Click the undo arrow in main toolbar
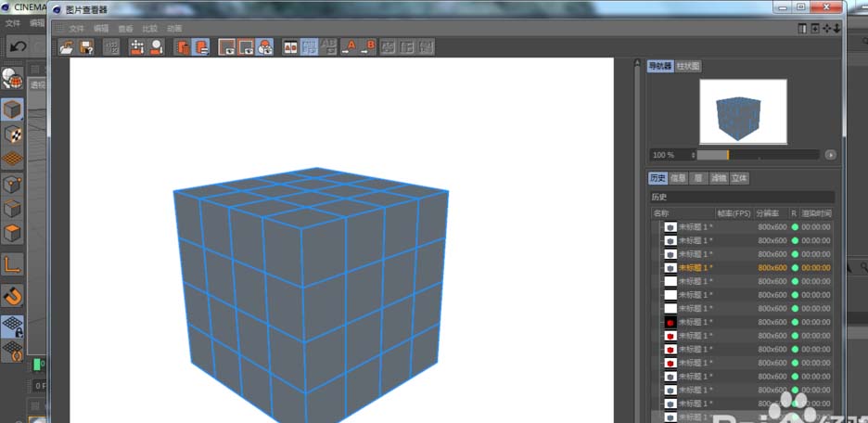Viewport: 868px width, 423px height. [x=18, y=45]
